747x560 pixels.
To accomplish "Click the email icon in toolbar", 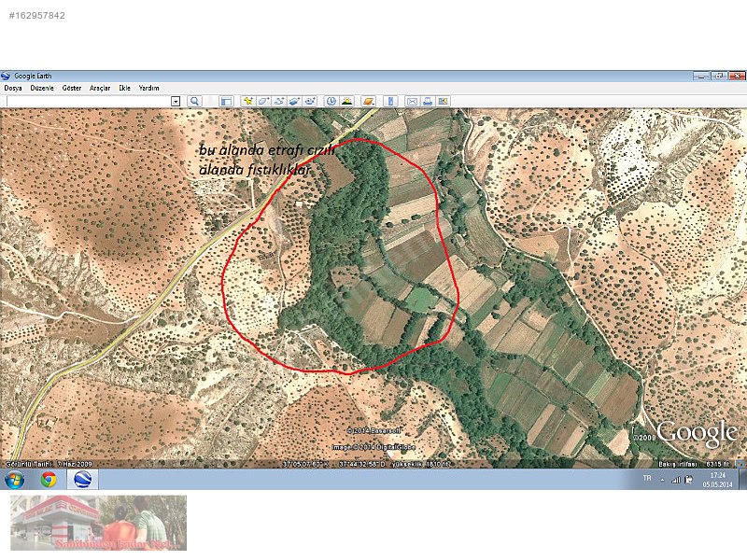I will pos(412,101).
